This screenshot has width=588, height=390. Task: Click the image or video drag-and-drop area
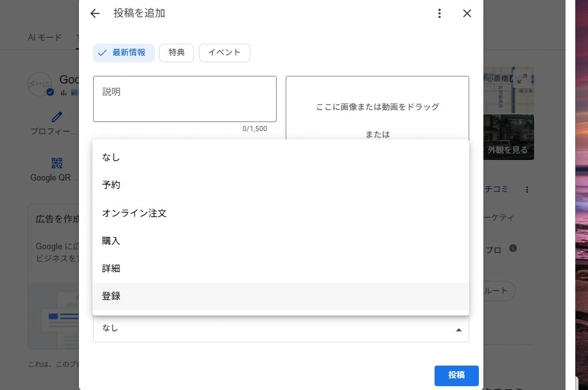377,108
